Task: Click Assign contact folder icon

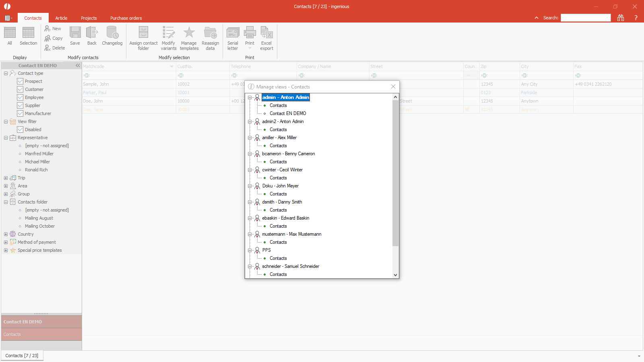Action: point(143,33)
